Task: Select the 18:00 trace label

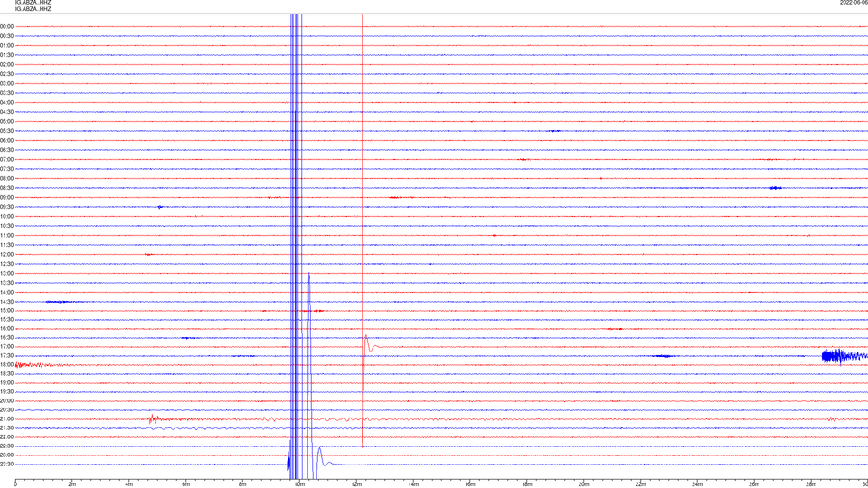Action: pos(6,364)
